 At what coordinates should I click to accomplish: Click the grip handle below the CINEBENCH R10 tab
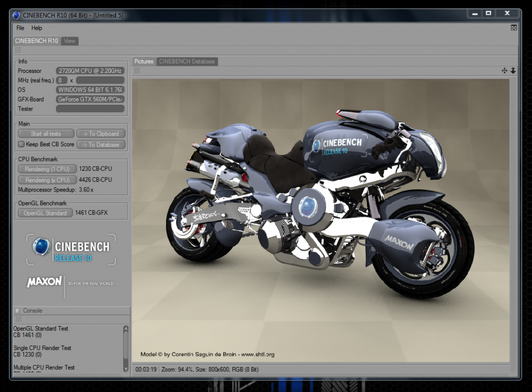pos(18,50)
